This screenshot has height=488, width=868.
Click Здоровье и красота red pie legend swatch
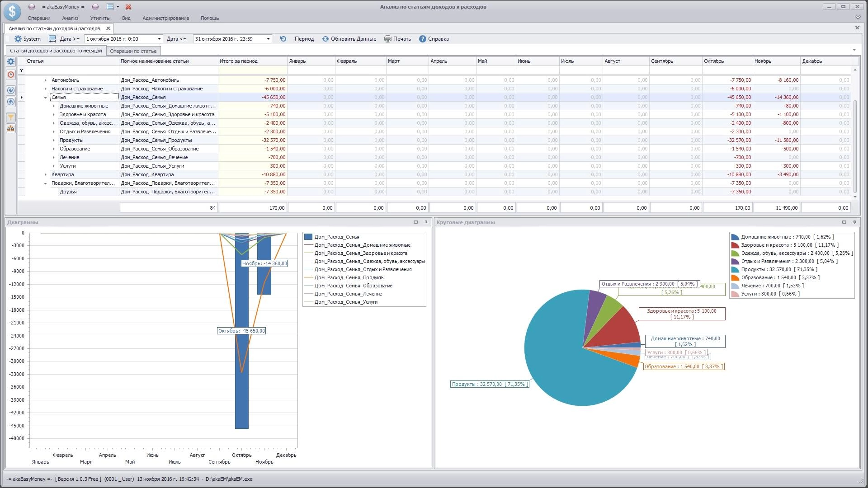point(735,245)
